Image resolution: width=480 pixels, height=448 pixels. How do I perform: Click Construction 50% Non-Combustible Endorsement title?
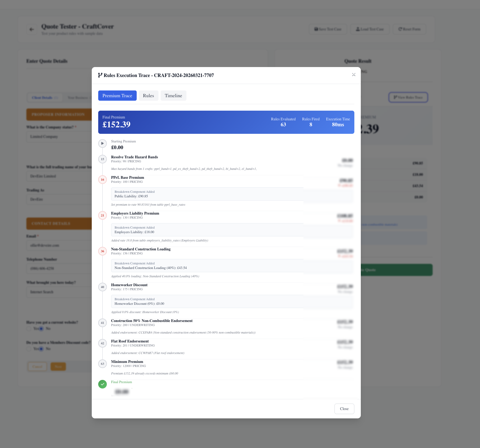point(152,321)
